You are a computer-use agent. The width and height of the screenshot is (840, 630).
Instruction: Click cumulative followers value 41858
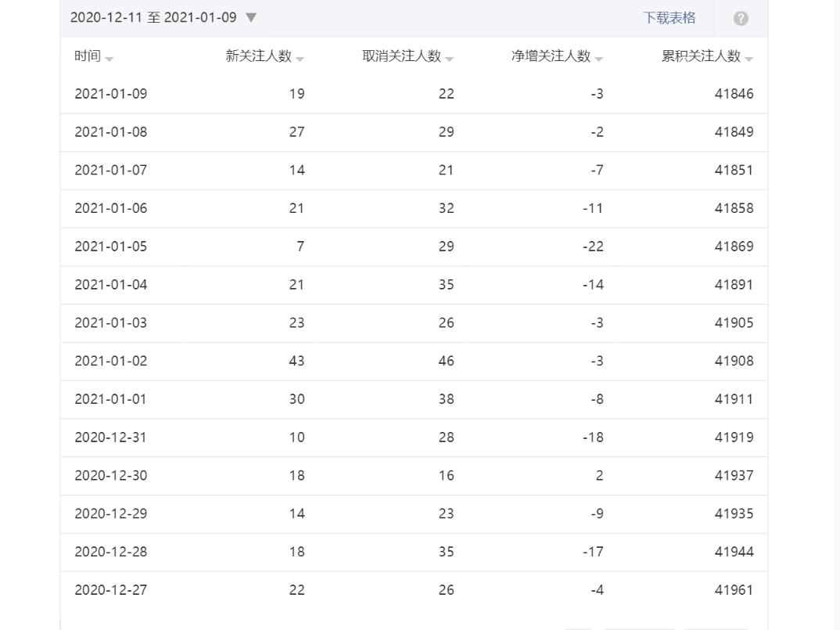coord(734,208)
